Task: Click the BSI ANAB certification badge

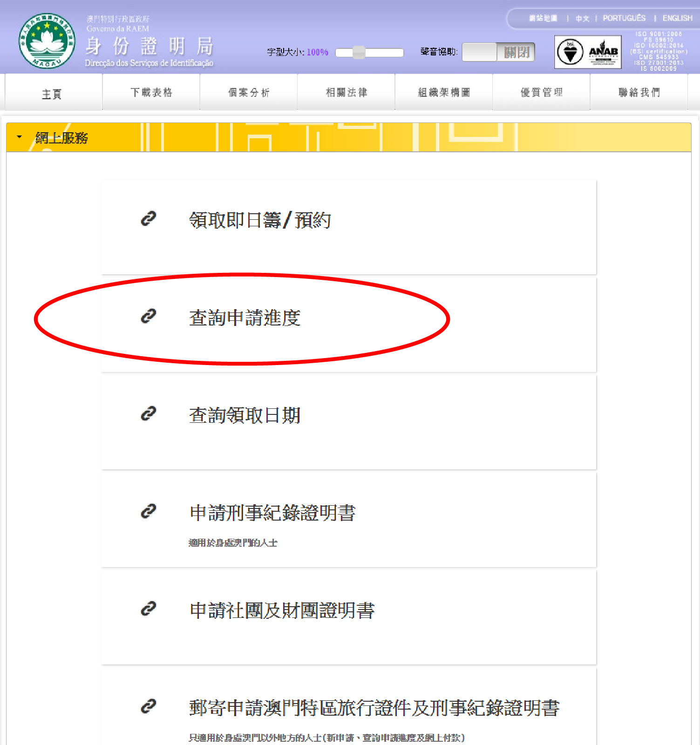Action: click(588, 52)
